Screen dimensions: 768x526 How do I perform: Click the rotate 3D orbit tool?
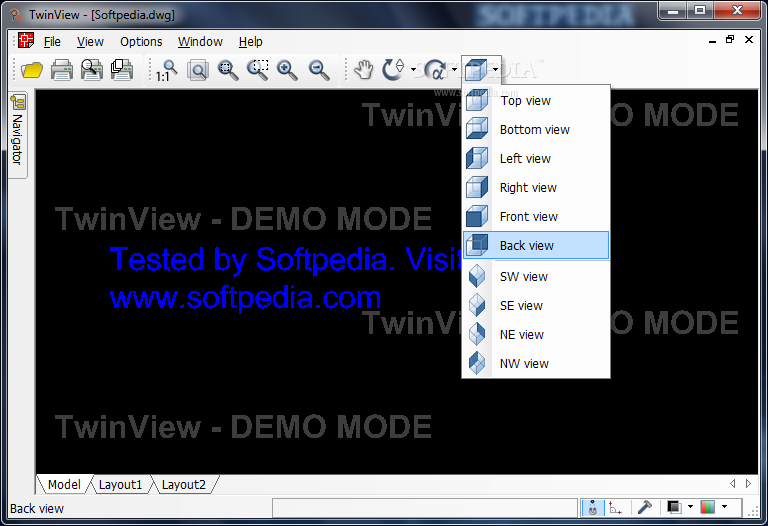pos(394,70)
